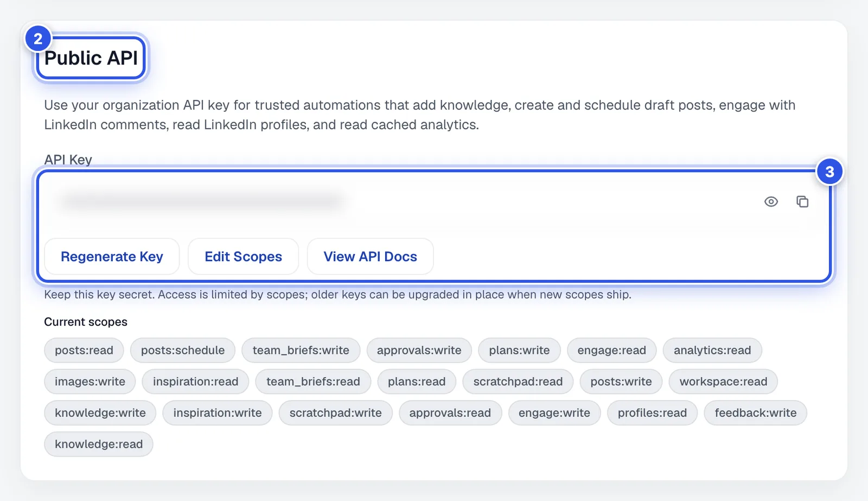
Task: Select the knowledge:write scope chip
Action: pyautogui.click(x=100, y=413)
